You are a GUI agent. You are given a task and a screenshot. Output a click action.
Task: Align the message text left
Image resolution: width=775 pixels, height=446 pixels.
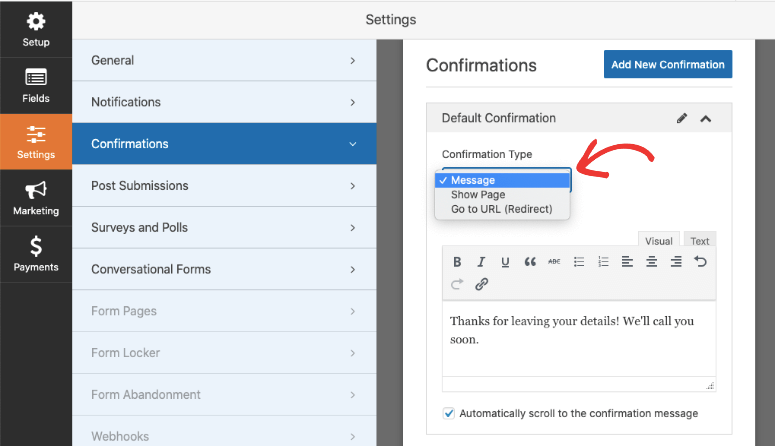627,262
